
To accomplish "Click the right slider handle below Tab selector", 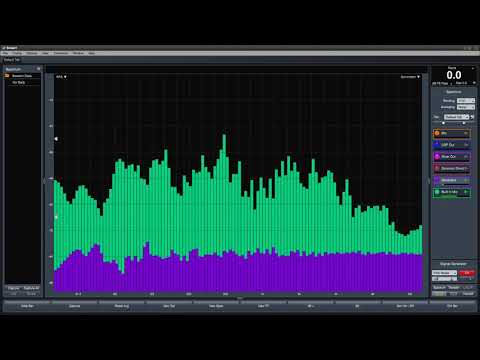I will [x=464, y=123].
